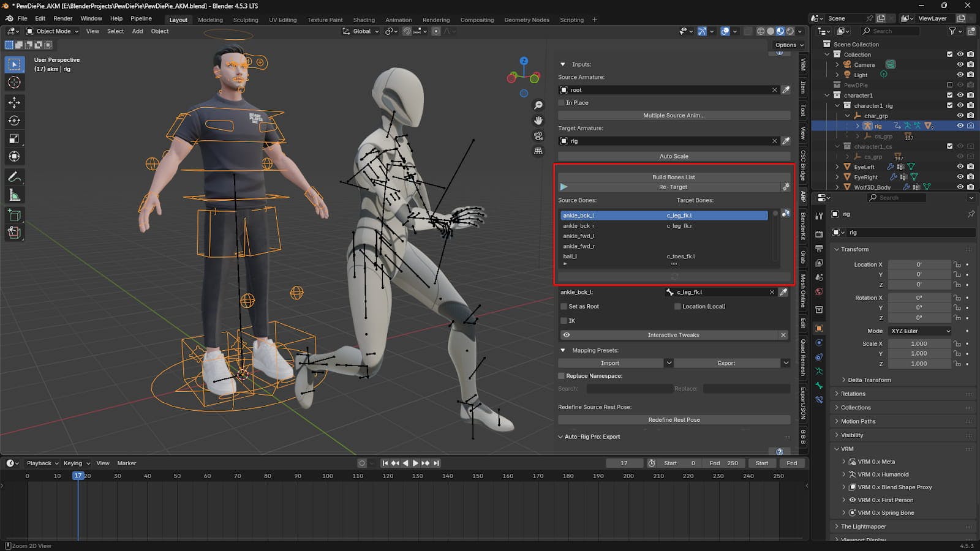Click the 3D Cursor tool
The height and width of the screenshot is (551, 980).
[14, 83]
